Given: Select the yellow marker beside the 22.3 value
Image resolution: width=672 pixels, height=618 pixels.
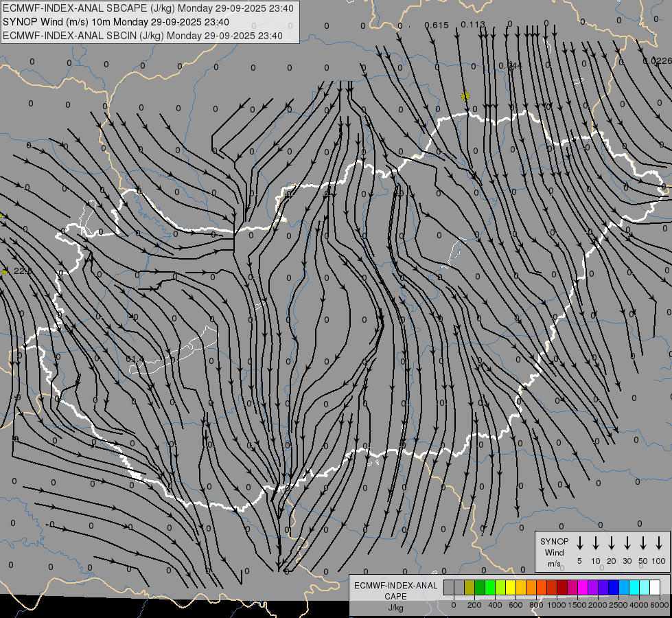Looking at the screenshot, I should [4, 272].
